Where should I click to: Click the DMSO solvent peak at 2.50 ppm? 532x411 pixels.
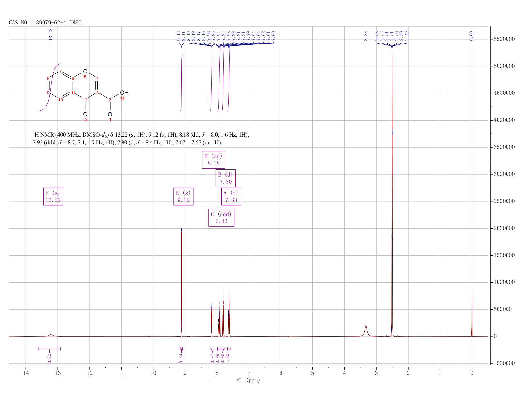tap(392, 193)
